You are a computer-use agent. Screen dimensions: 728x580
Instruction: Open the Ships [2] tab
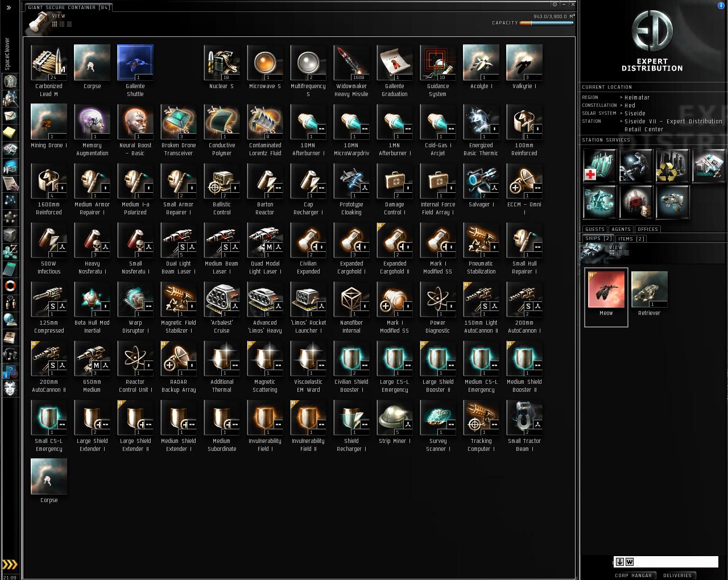[x=599, y=239]
